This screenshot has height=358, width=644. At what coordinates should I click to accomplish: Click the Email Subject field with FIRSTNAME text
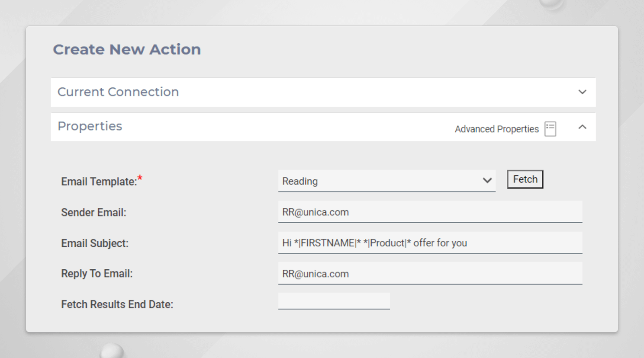(x=430, y=243)
